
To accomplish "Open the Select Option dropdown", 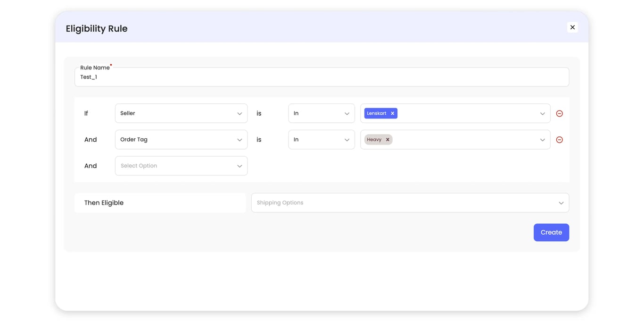I will tap(181, 166).
